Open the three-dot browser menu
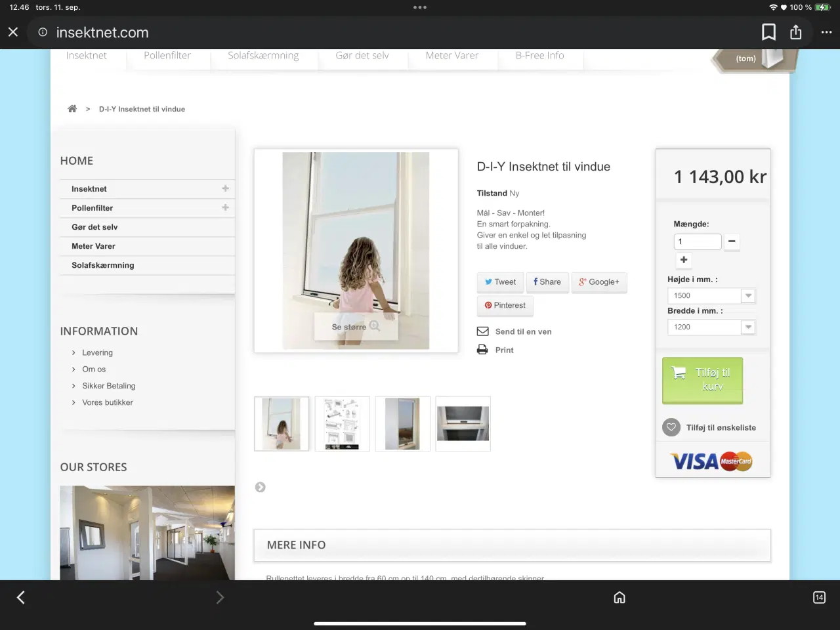The width and height of the screenshot is (840, 630). 826,32
